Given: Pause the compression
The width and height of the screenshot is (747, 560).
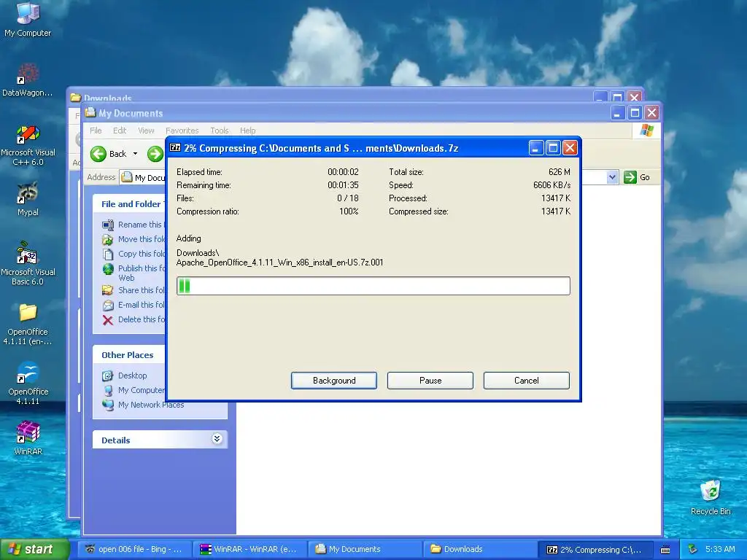Looking at the screenshot, I should [430, 381].
